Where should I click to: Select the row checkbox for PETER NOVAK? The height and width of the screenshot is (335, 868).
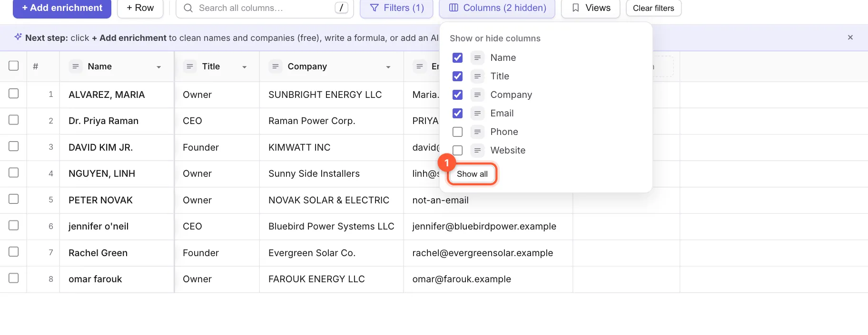pyautogui.click(x=14, y=199)
